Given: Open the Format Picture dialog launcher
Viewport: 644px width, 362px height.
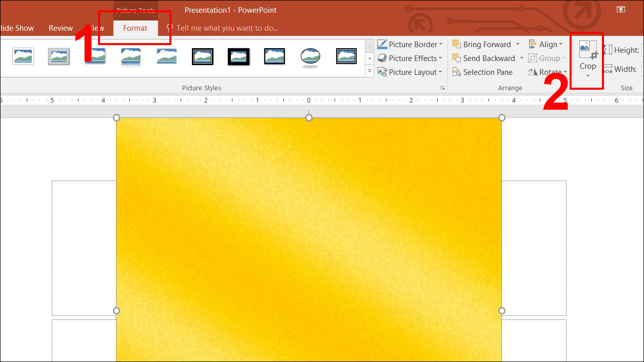Looking at the screenshot, I should 442,88.
